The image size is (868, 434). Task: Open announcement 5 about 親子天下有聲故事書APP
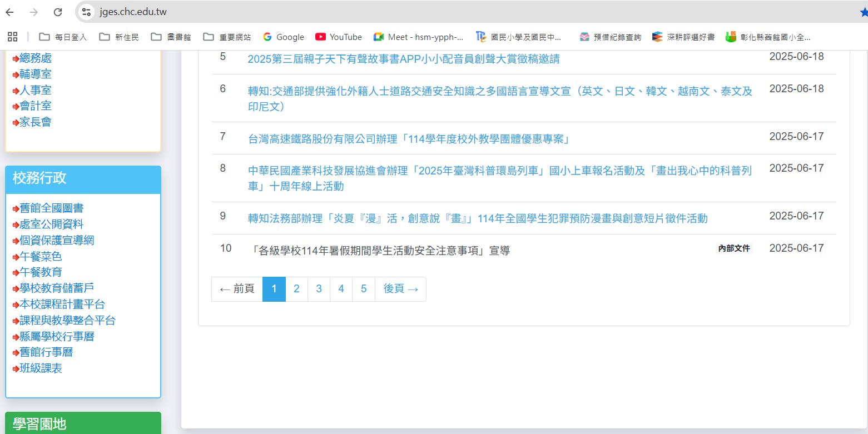pos(404,59)
